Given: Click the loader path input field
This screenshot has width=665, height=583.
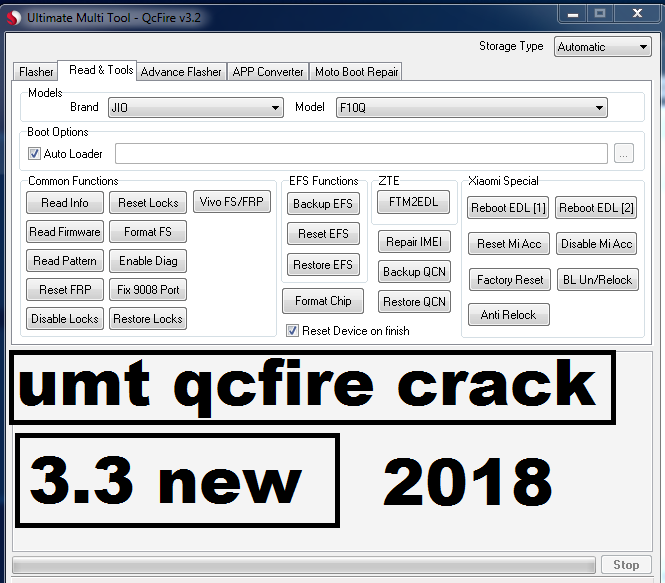Looking at the screenshot, I should coord(361,153).
